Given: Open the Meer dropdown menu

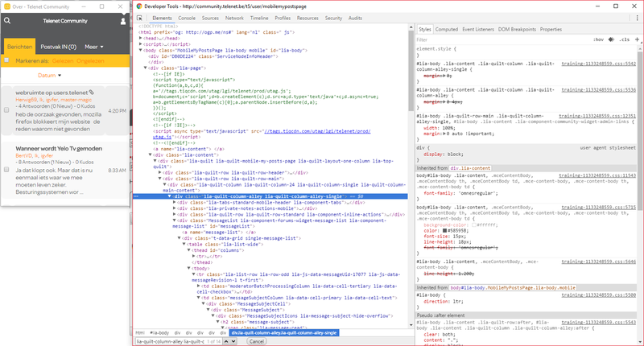Looking at the screenshot, I should (x=94, y=47).
